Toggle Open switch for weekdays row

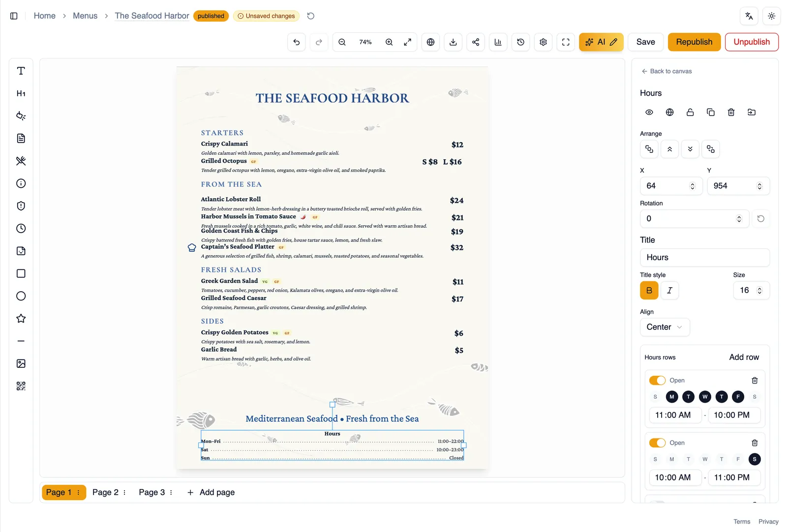click(x=657, y=381)
